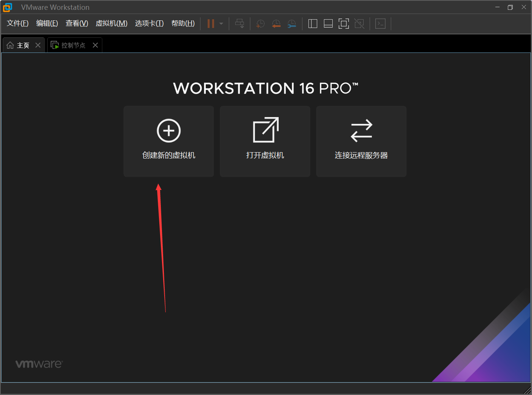Image resolution: width=532 pixels, height=395 pixels.
Task: Click the take snapshot clock icon
Action: click(261, 24)
